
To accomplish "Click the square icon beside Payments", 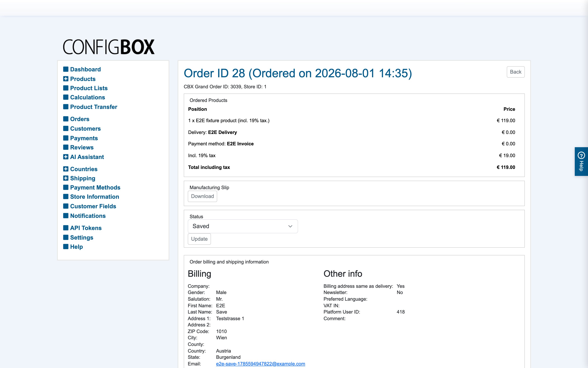I will (66, 138).
